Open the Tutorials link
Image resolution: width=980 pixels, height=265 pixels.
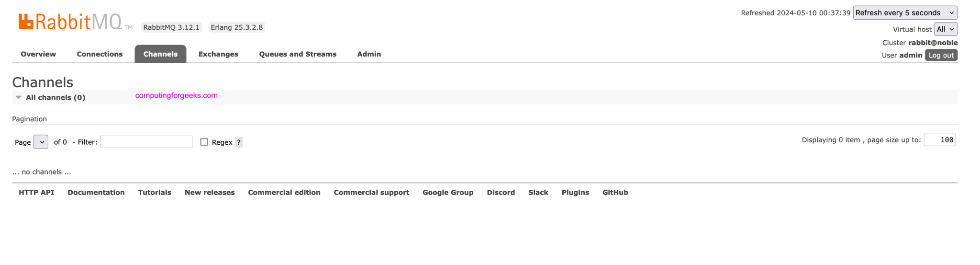(x=155, y=193)
